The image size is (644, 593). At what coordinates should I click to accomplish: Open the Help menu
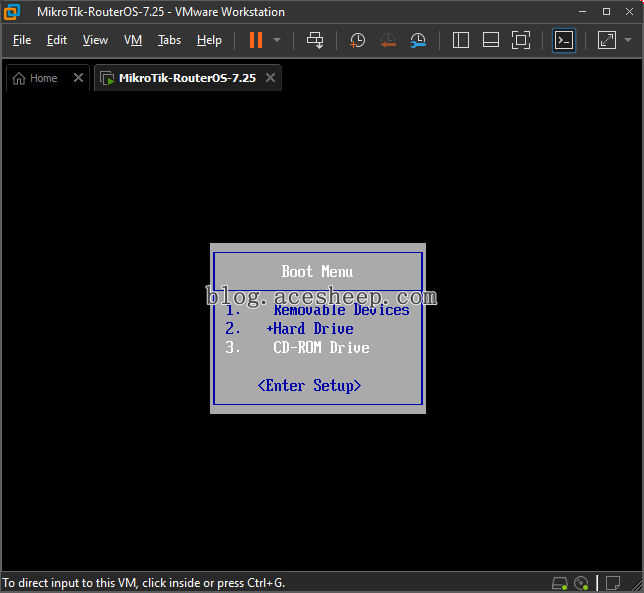209,40
